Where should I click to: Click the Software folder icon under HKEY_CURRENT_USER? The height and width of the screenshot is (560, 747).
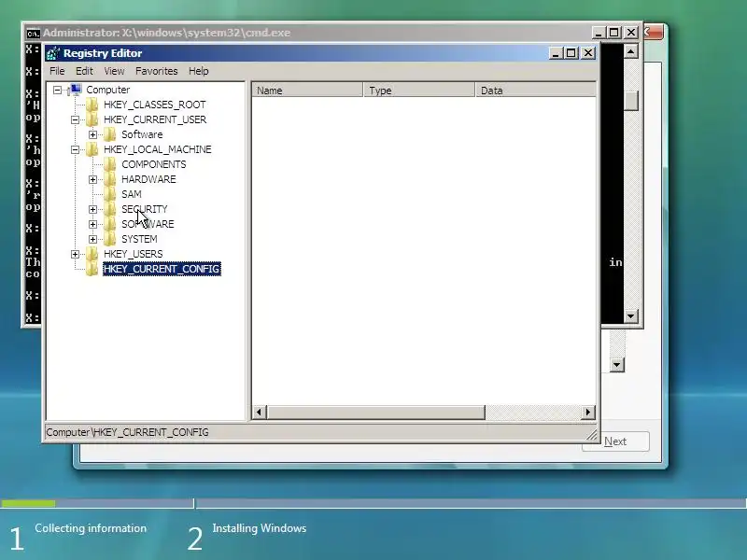point(109,134)
